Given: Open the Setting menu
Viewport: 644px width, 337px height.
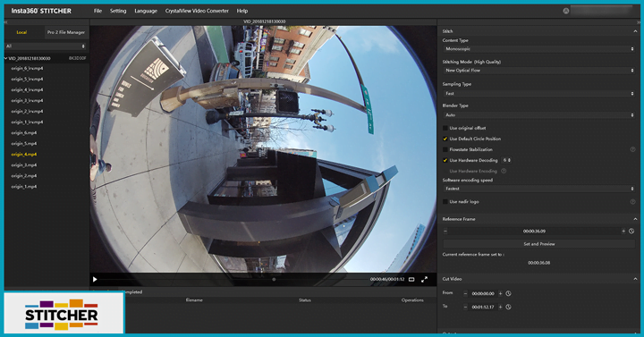Looking at the screenshot, I should point(118,11).
